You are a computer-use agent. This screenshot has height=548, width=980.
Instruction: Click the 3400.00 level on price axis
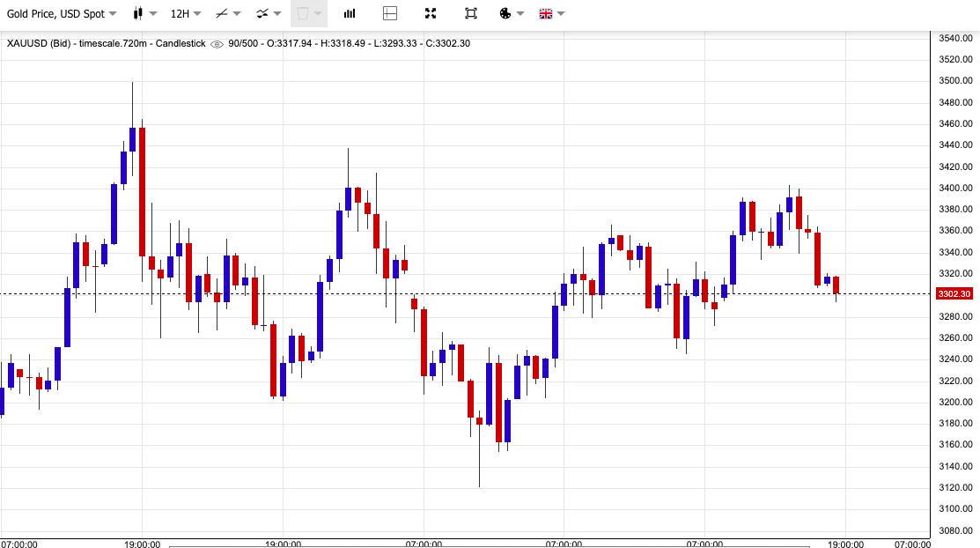(x=954, y=188)
